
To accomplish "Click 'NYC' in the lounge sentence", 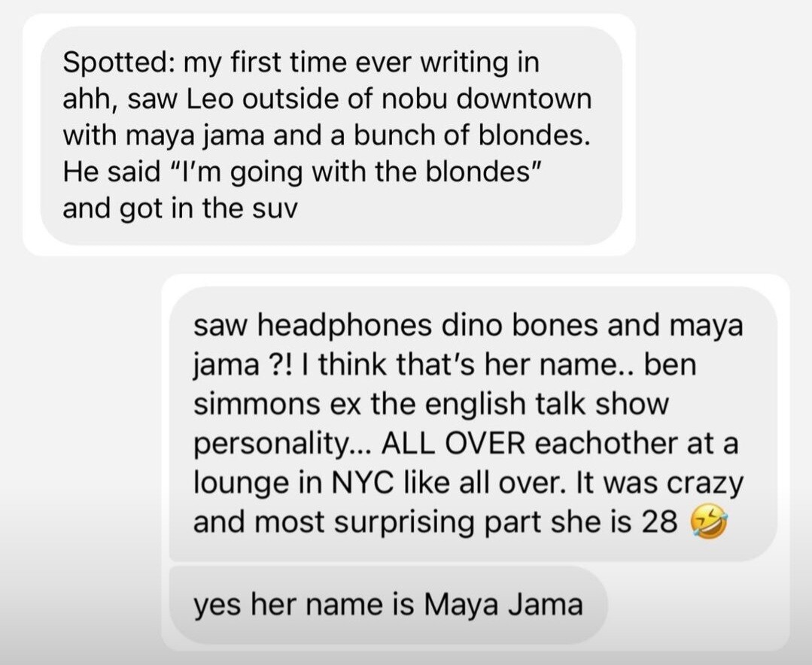I will (360, 483).
